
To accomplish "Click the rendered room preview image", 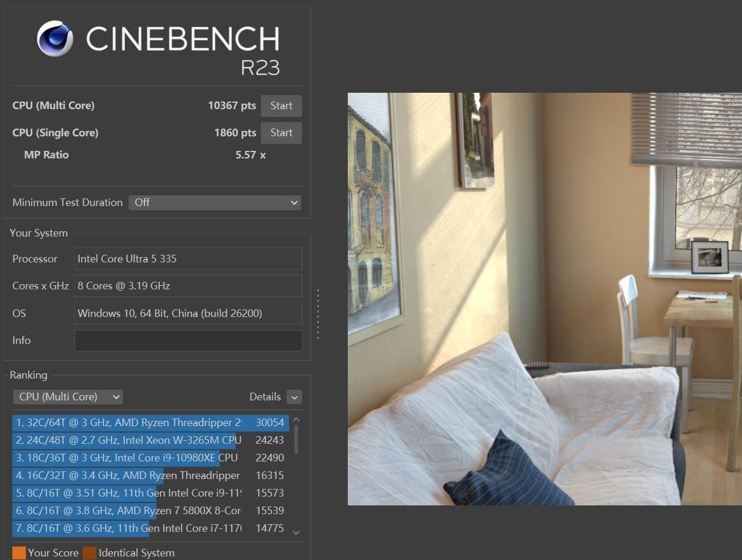I will point(545,299).
